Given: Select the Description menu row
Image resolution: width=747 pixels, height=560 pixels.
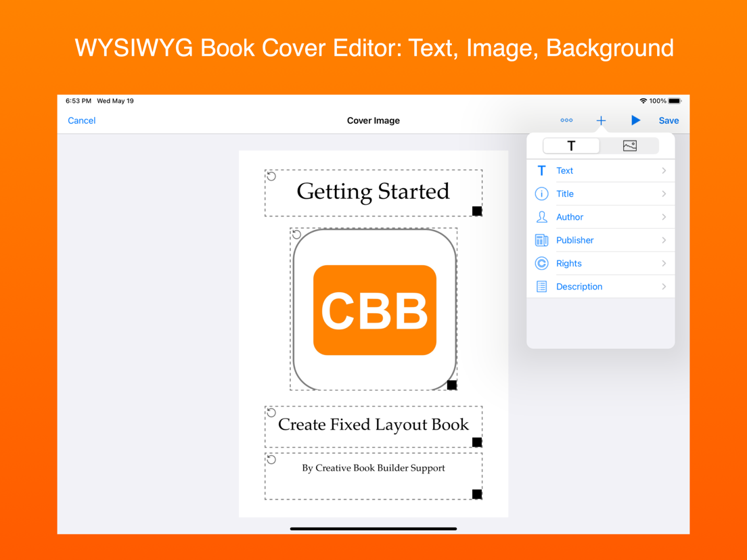Looking at the screenshot, I should click(601, 287).
